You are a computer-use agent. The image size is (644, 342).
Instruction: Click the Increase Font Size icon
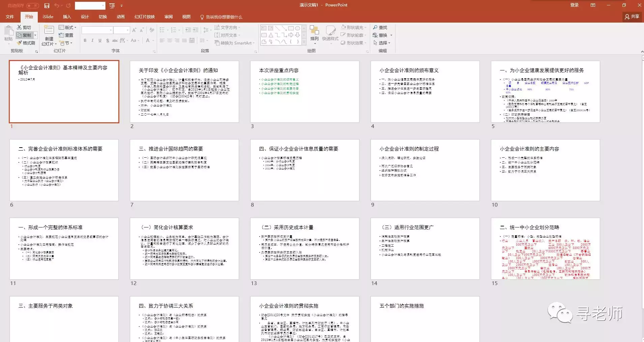[x=135, y=30]
